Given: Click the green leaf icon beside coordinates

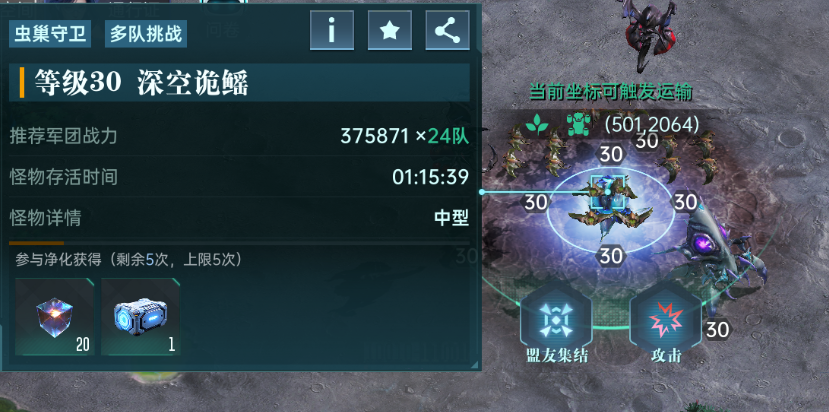Looking at the screenshot, I should 536,126.
